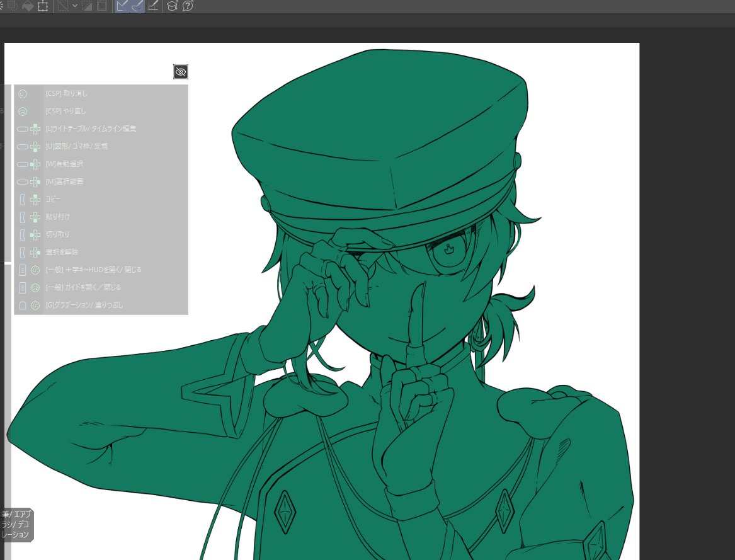Click the Deselect dashed-square icon
The image size is (735, 560).
[x=63, y=6]
